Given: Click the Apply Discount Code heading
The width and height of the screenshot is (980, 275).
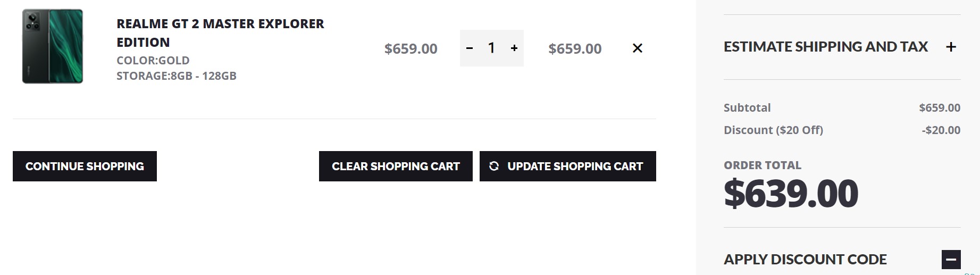Looking at the screenshot, I should tap(805, 260).
